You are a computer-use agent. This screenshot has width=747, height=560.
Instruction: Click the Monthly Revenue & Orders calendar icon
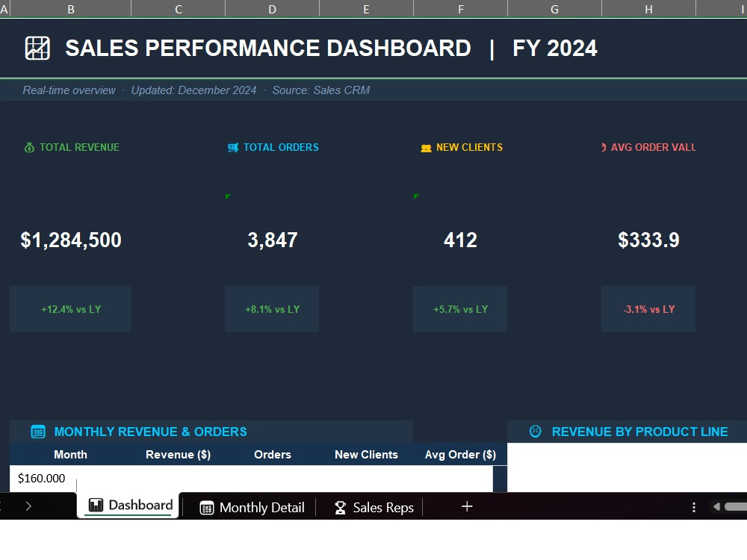pos(38,432)
